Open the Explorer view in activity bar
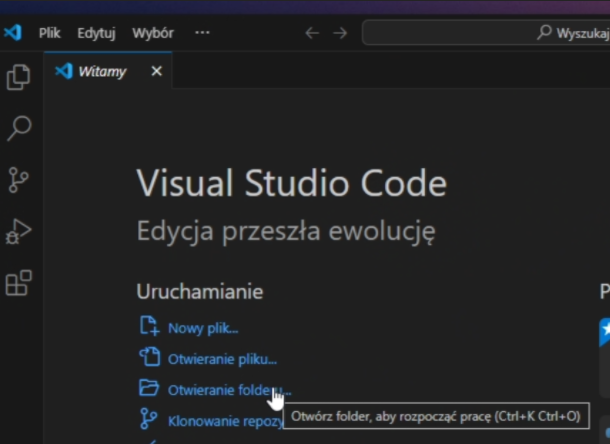 point(18,77)
